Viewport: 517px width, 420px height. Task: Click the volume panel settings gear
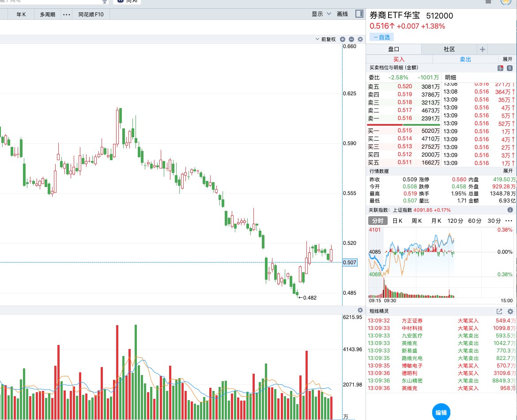coord(360,310)
